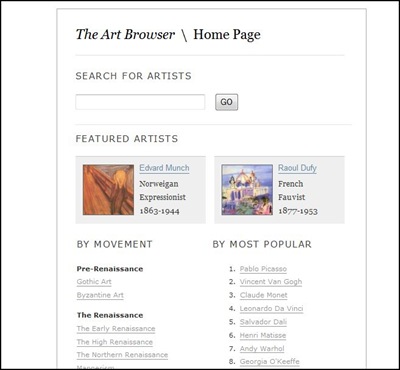Select Leonardo Da Vinci from list
The width and height of the screenshot is (400, 370).
(271, 308)
